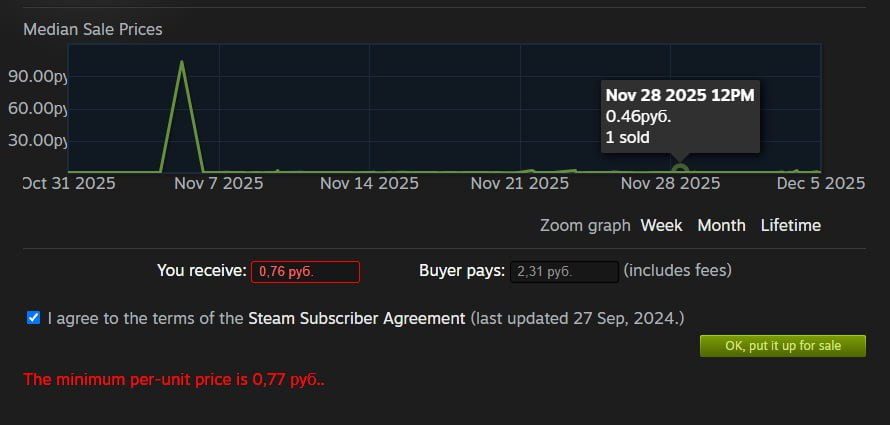890x425 pixels.
Task: Click the 'Median Sale Prices' heading
Action: tap(92, 29)
